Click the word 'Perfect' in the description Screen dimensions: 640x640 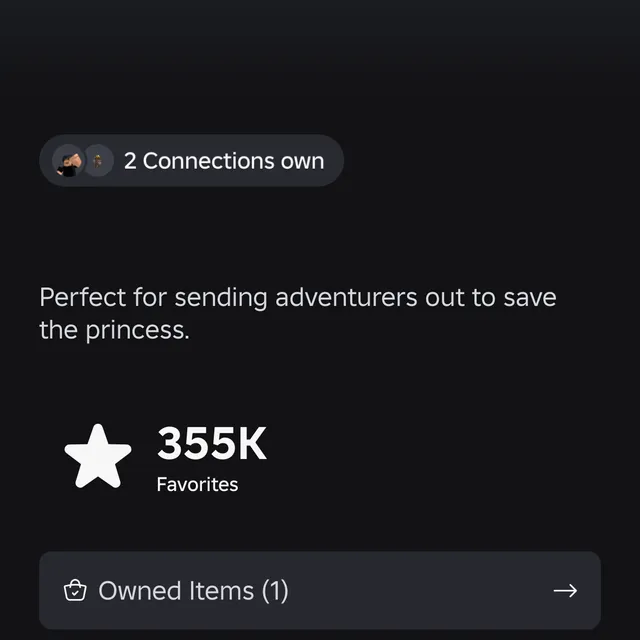tap(83, 297)
